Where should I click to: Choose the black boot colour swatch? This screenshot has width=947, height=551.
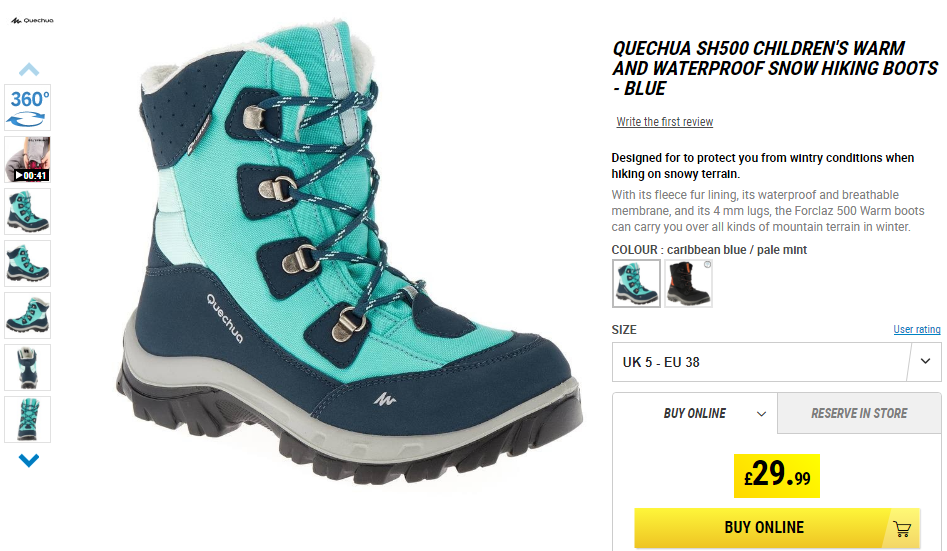[689, 283]
